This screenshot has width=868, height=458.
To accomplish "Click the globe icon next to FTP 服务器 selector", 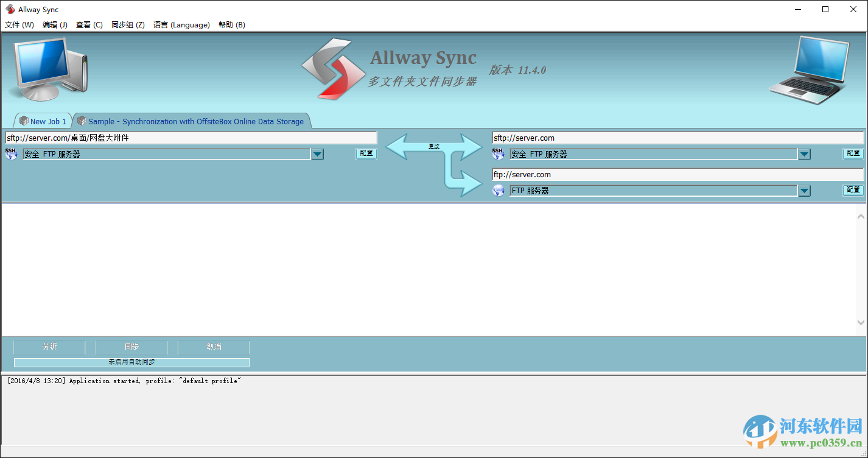I will pyautogui.click(x=498, y=190).
